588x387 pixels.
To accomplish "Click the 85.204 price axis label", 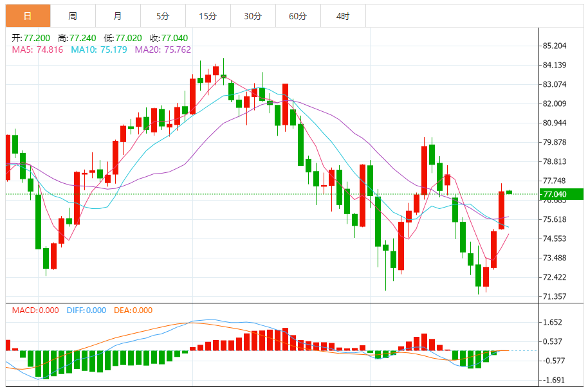I will (555, 46).
